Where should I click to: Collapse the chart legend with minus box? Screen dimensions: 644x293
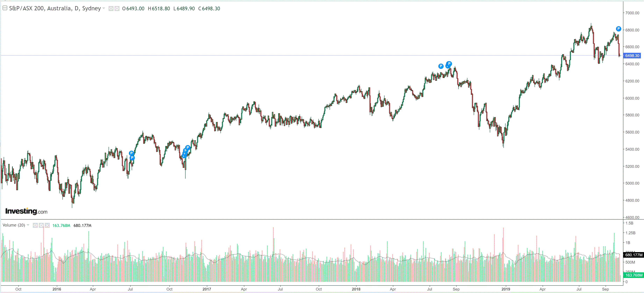(5, 8)
